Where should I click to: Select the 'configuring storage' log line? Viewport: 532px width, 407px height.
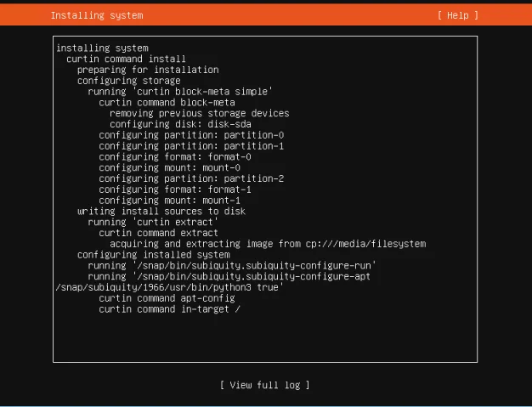point(128,81)
